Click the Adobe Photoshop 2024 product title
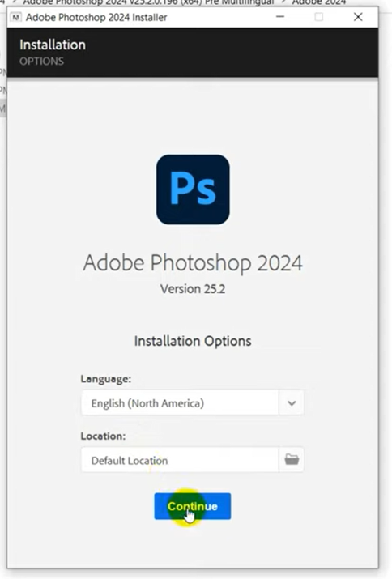 193,262
